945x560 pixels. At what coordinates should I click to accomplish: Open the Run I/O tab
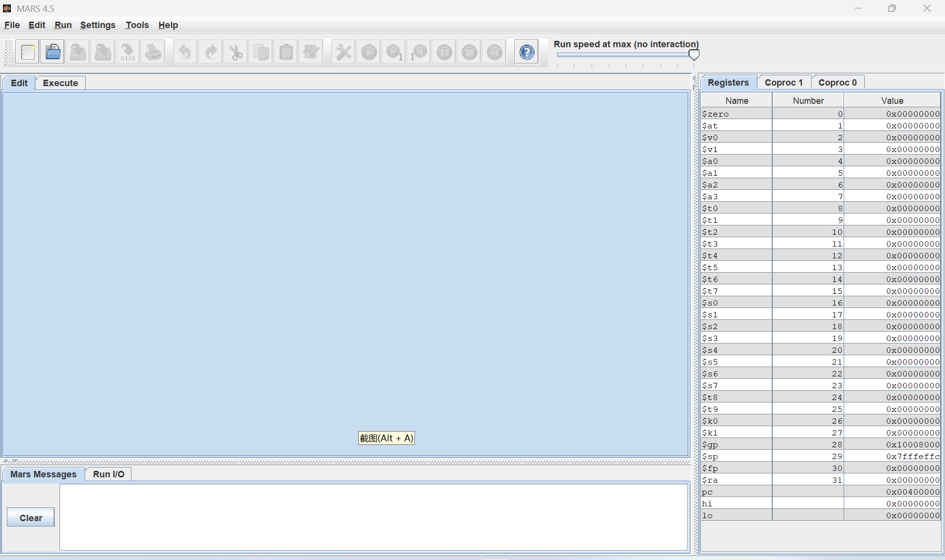pos(108,474)
